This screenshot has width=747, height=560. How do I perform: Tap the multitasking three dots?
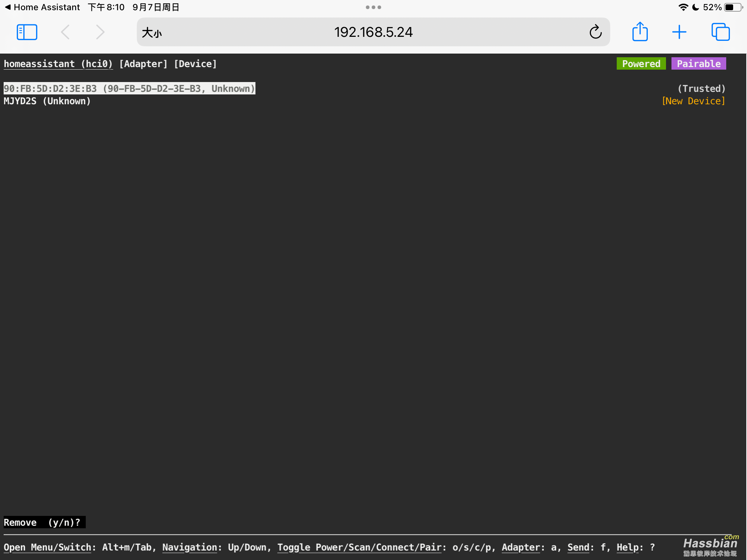(x=373, y=7)
